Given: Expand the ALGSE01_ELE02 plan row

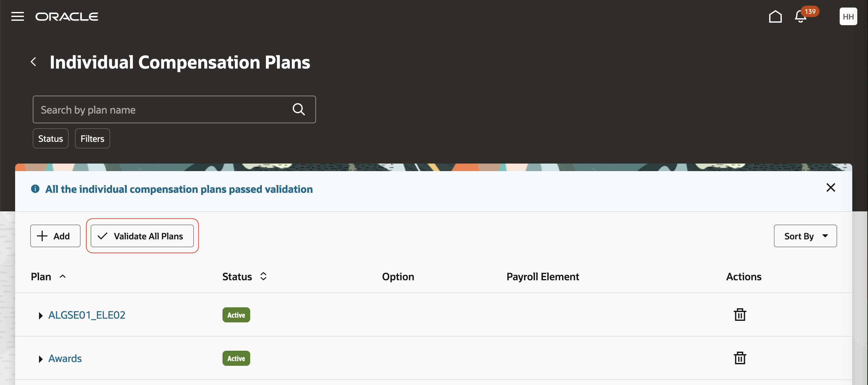Looking at the screenshot, I should point(40,315).
